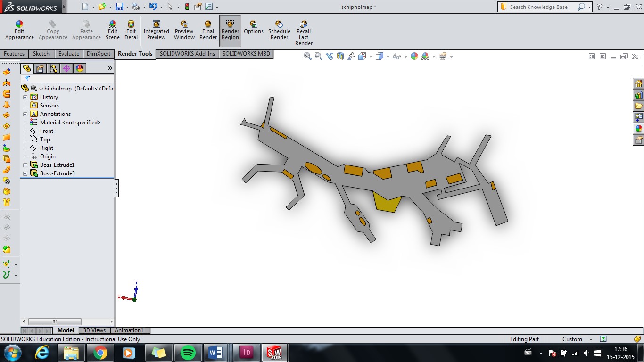Viewport: 644px width, 362px height.
Task: Open the PropertyManager tab
Action: (x=40, y=68)
